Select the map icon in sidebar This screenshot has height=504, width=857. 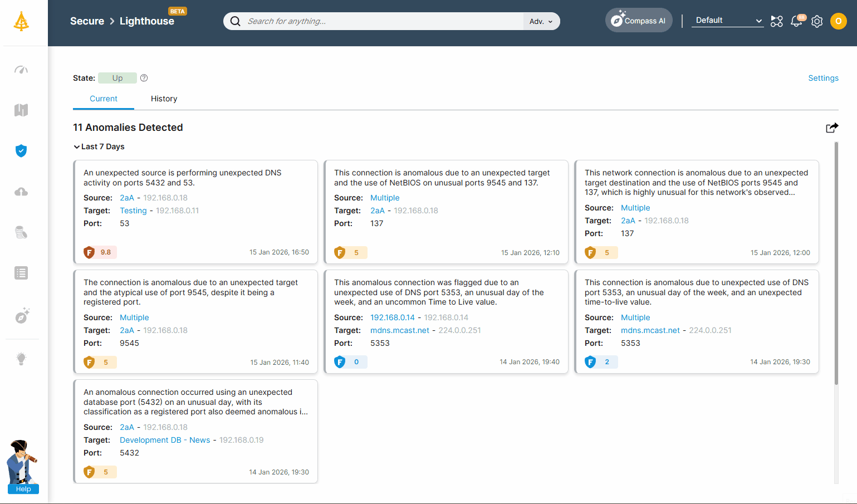[x=21, y=110]
